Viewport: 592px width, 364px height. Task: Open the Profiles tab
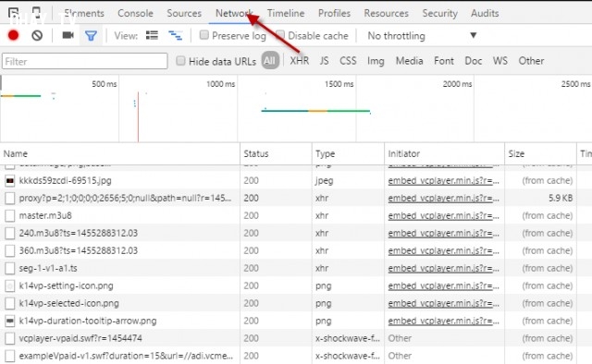click(x=334, y=13)
